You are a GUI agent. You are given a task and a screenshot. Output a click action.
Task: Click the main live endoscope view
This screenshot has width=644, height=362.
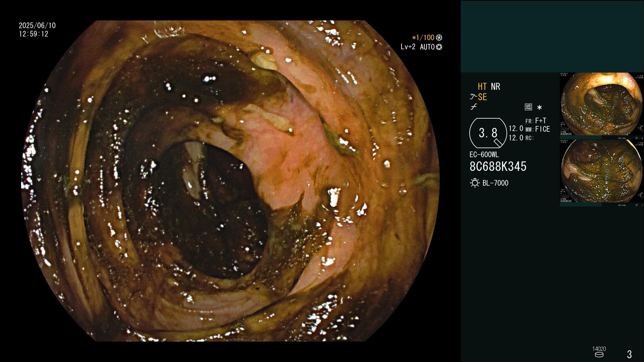coord(230,181)
